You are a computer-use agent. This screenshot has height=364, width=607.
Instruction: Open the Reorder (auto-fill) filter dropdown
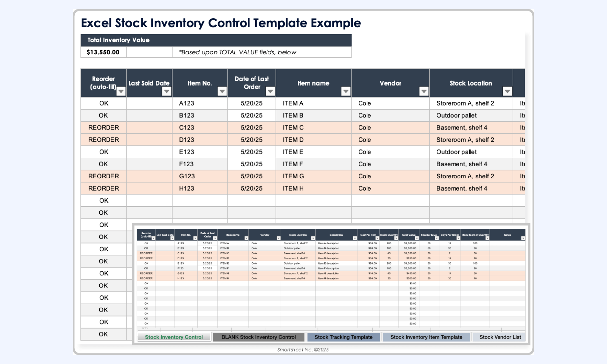(121, 91)
